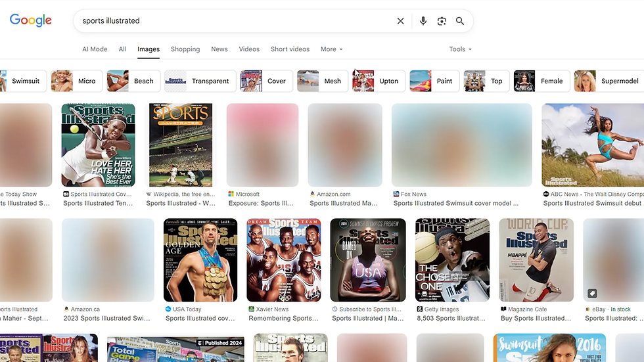The height and width of the screenshot is (362, 644).
Task: Expand the More dropdown menu
Action: click(331, 49)
